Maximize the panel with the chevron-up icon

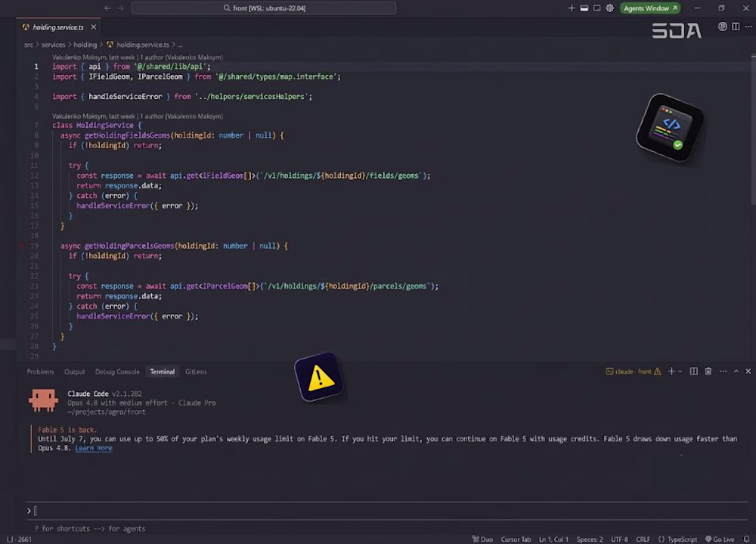[x=736, y=371]
